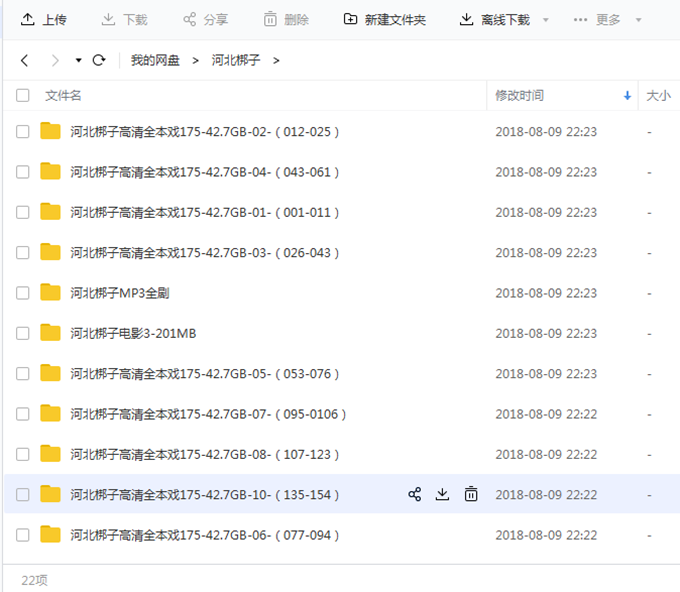Expand the 更多 dropdown arrow
This screenshot has width=680, height=592.
[x=638, y=20]
